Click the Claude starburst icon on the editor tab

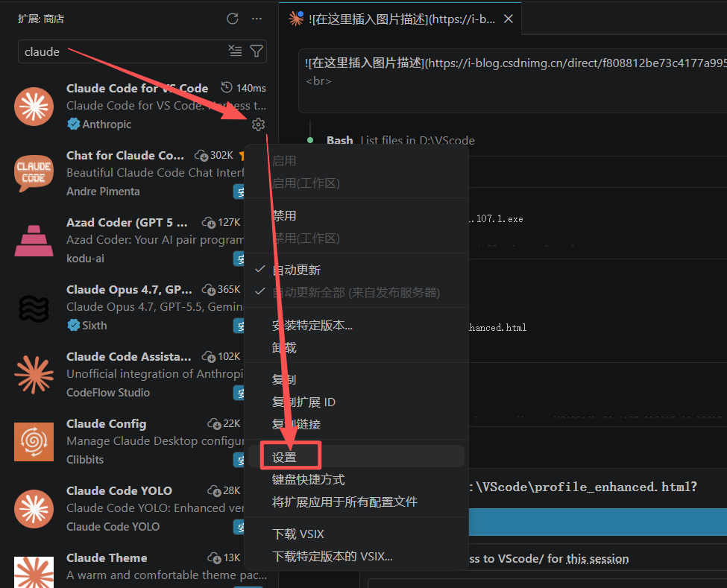296,19
